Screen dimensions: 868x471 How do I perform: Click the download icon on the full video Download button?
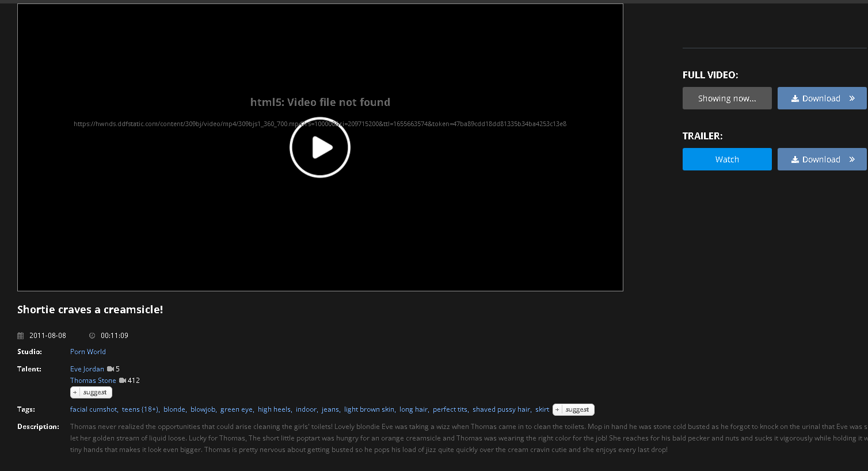(795, 98)
